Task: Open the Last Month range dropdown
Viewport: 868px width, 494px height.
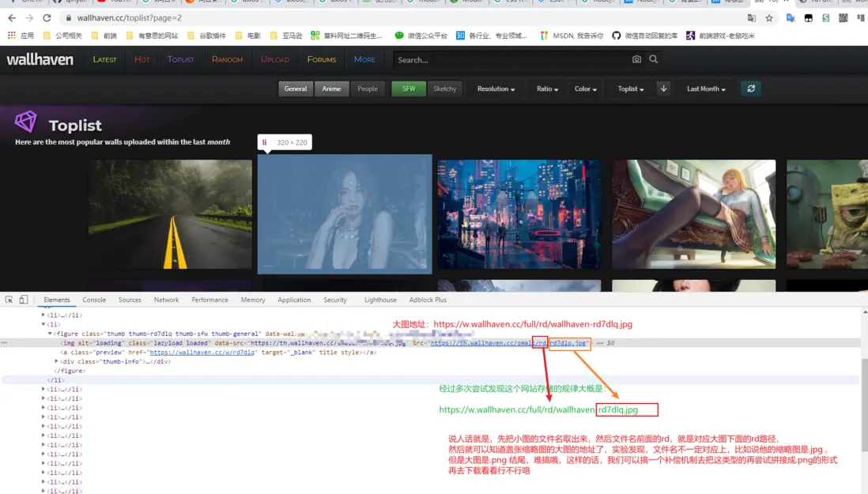Action: 706,89
